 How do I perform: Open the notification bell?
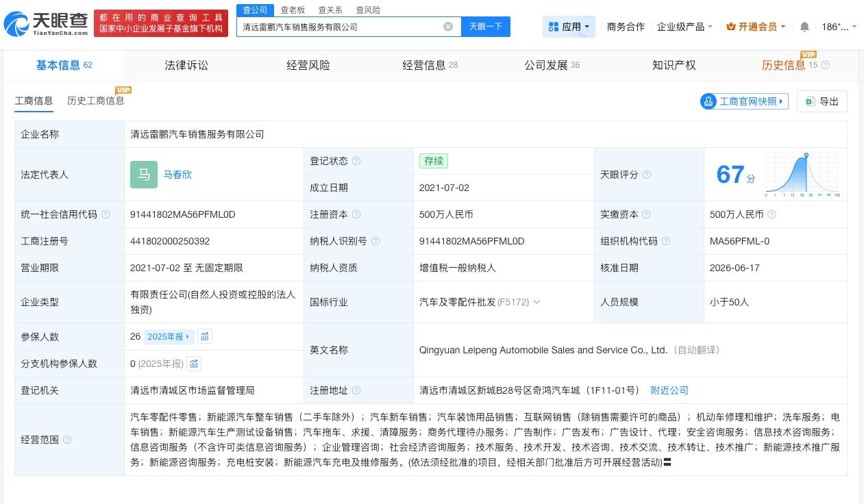(804, 27)
